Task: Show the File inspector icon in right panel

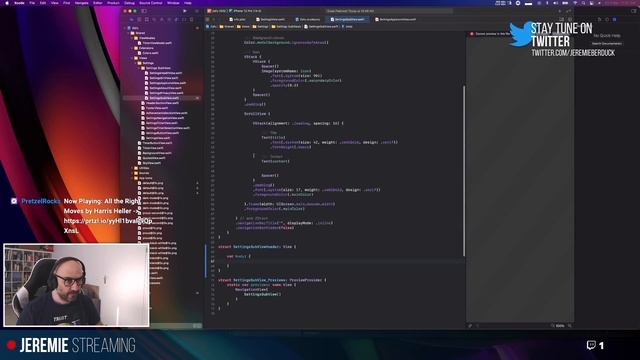Action: 600,19
